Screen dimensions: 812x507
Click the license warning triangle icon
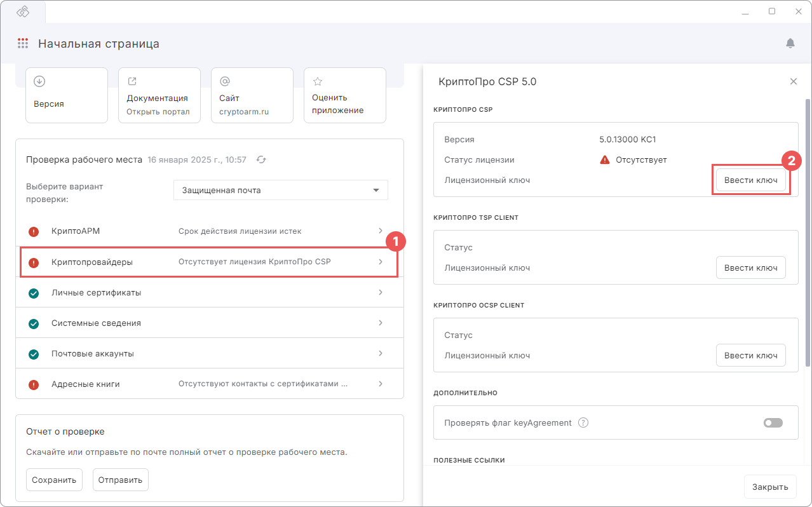click(605, 159)
